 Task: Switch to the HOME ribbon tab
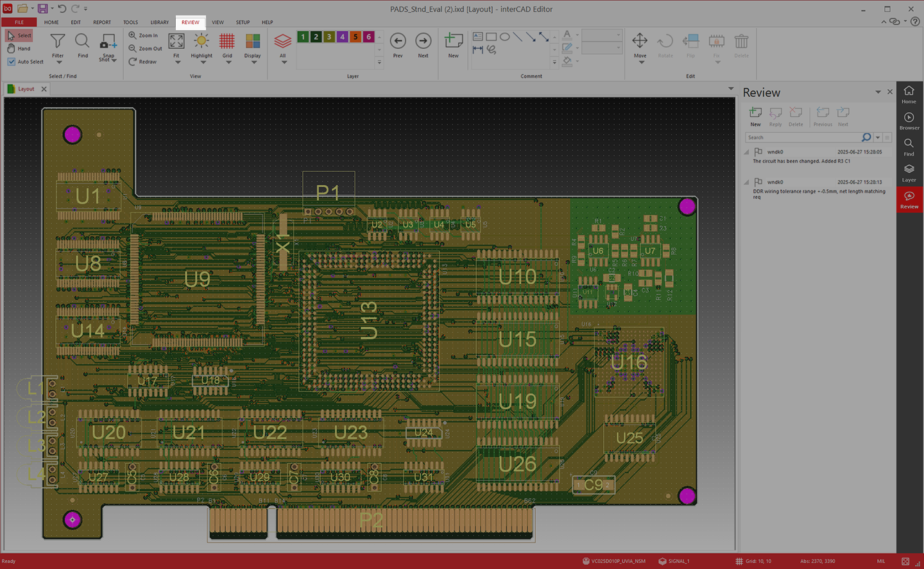click(x=51, y=22)
